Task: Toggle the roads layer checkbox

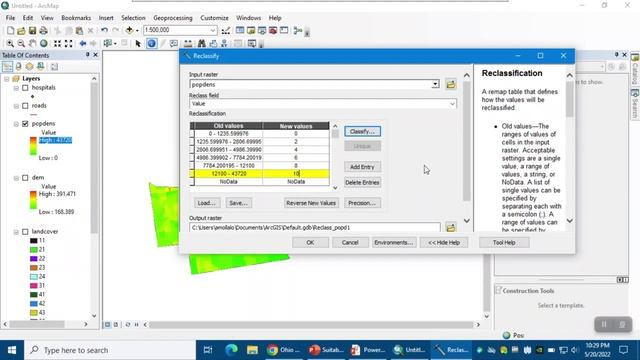Action: pyautogui.click(x=25, y=106)
